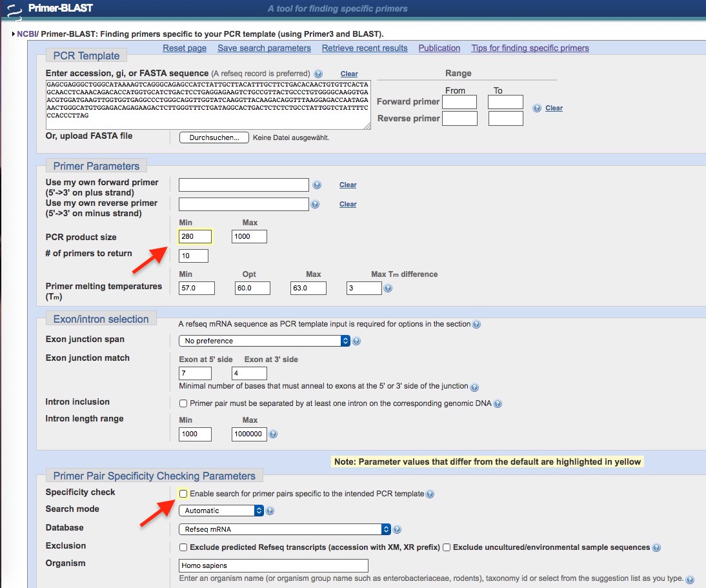The height and width of the screenshot is (588, 706).
Task: Open help icon for Max Tm difference
Action: [388, 288]
